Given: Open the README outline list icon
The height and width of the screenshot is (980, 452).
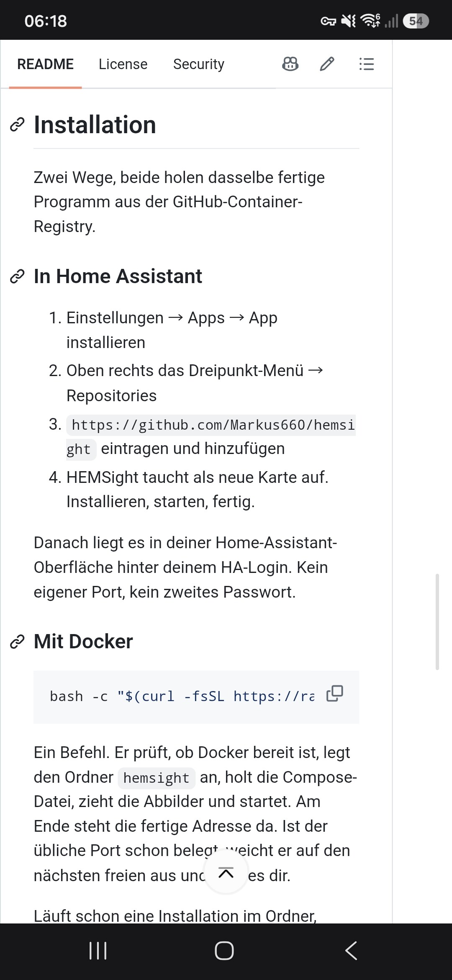Looking at the screenshot, I should [x=366, y=64].
